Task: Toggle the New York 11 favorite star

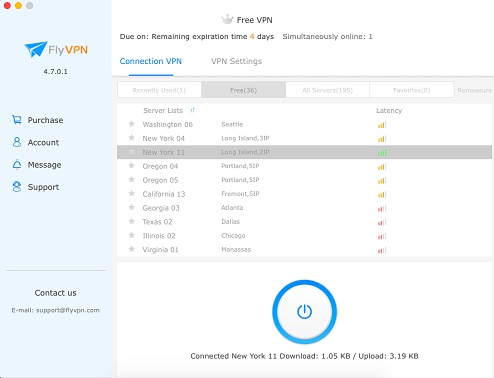Action: pos(132,152)
